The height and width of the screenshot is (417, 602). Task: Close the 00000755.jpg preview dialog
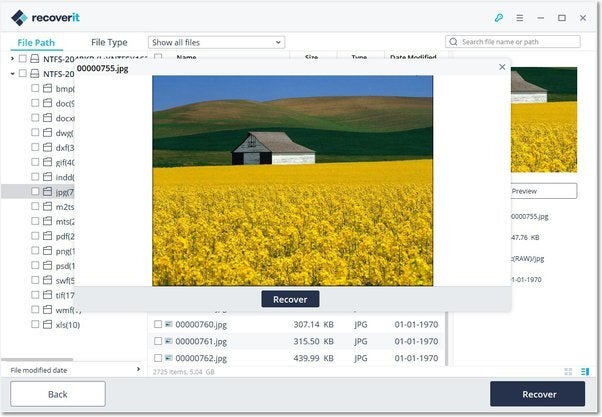click(x=502, y=67)
